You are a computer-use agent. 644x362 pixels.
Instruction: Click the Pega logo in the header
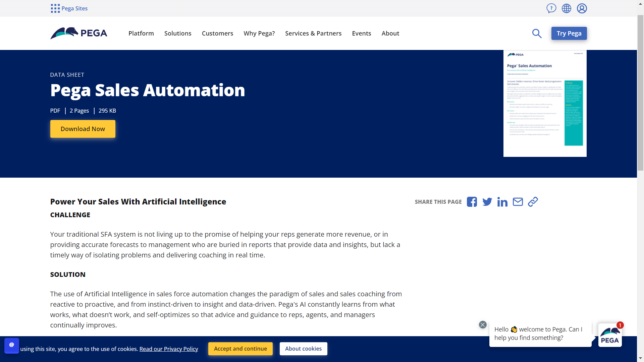point(79,33)
